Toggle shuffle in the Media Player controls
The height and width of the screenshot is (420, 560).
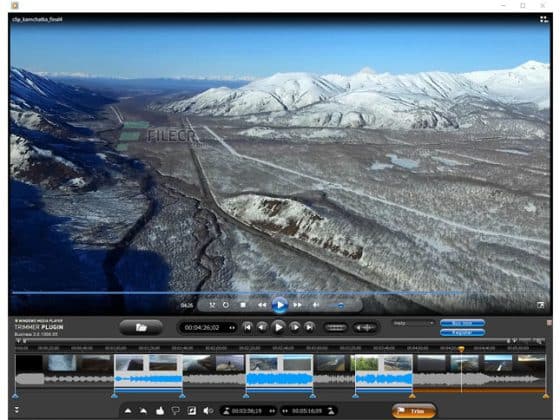point(212,305)
